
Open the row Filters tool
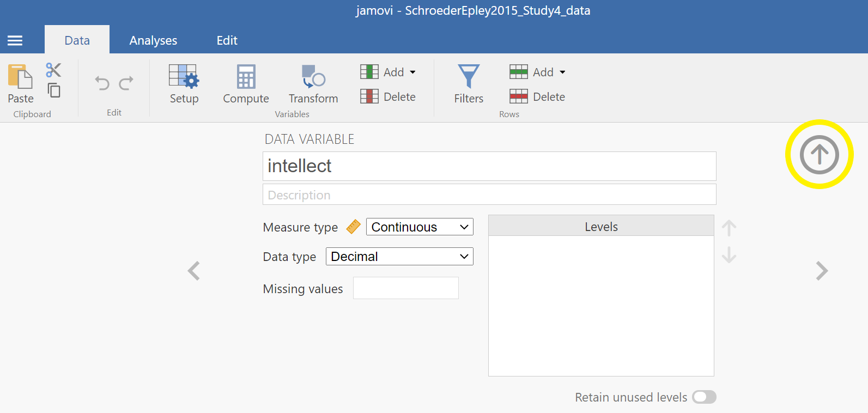(469, 83)
